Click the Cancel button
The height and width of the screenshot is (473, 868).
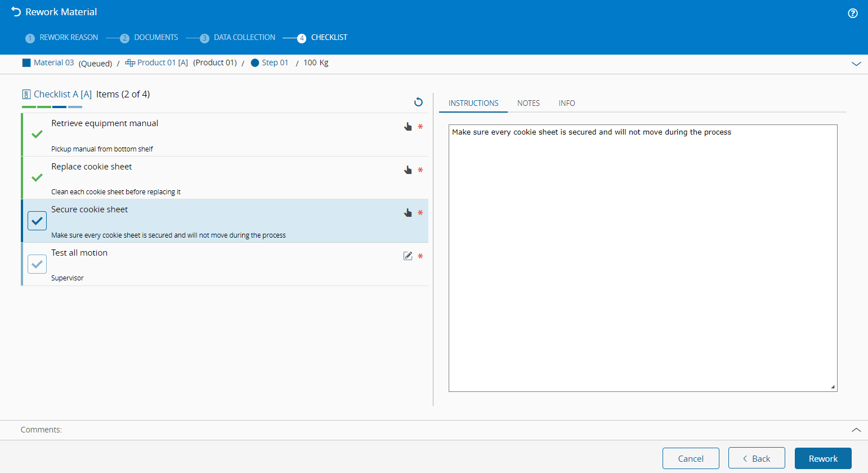coord(690,458)
